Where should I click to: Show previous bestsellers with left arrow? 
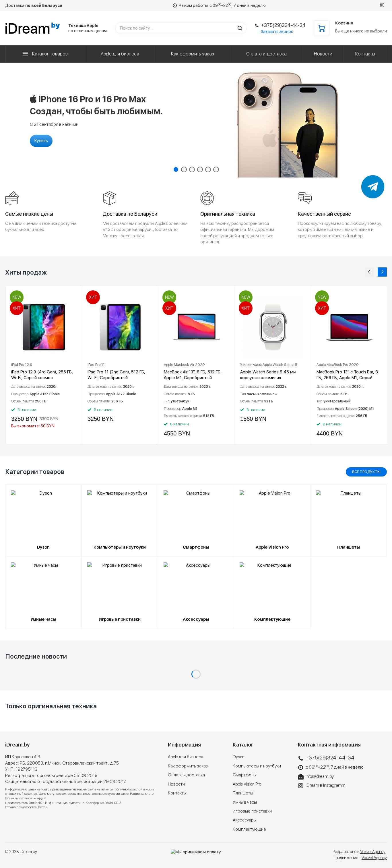(x=369, y=272)
